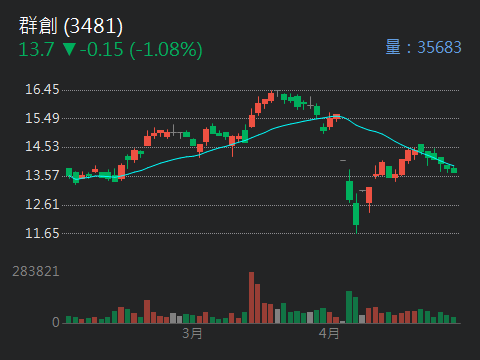
Task: Click the lowest green candlestick near 11.65
Action: click(x=356, y=214)
